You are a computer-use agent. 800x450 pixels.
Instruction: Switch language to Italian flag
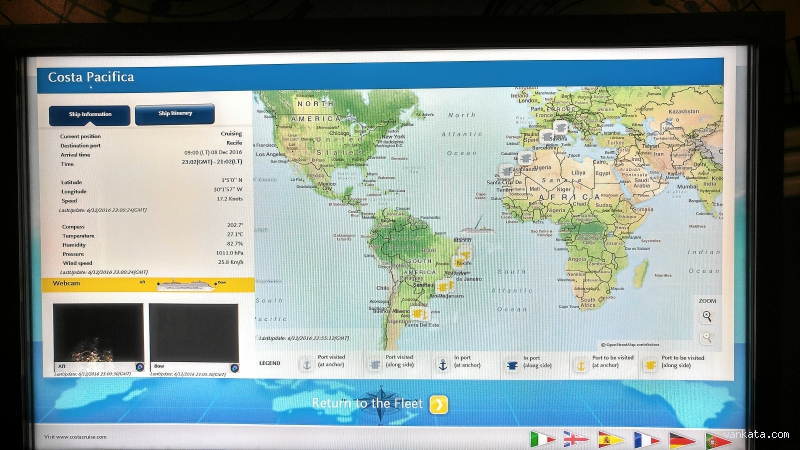click(x=542, y=439)
